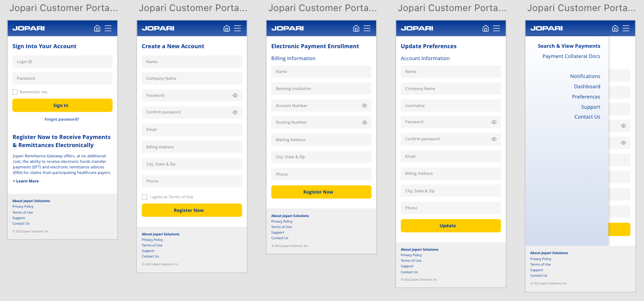Show Confirm password in Update Preferences

[x=494, y=139]
